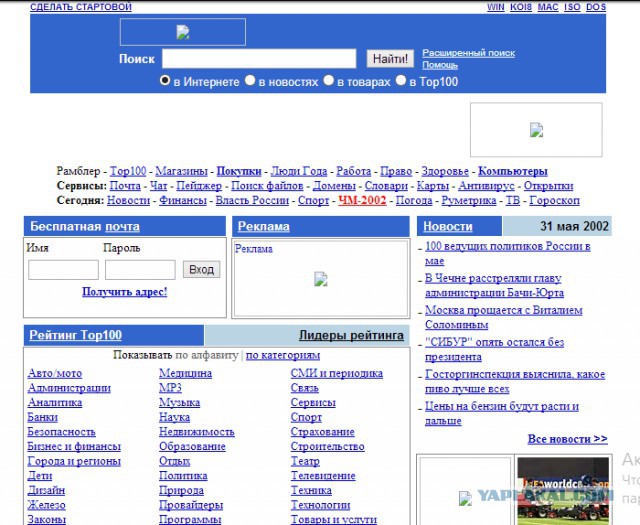Open the Помощь link near search

click(x=440, y=65)
